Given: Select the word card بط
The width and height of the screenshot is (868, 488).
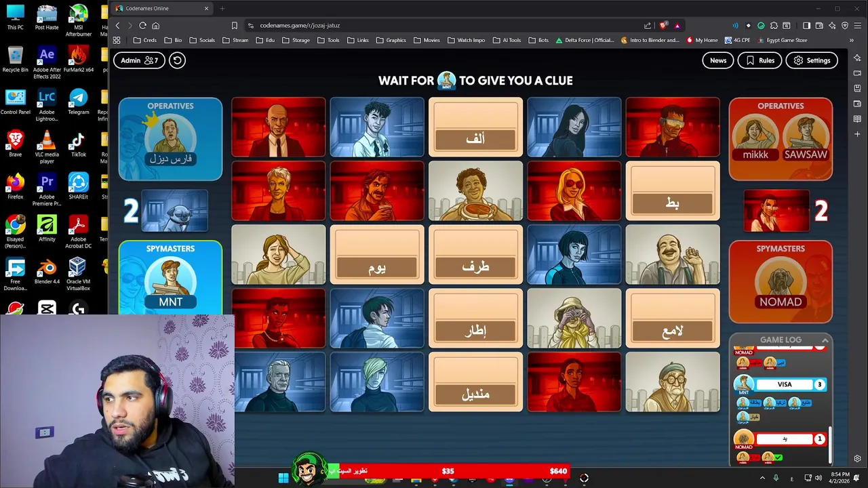Looking at the screenshot, I should coord(673,192).
